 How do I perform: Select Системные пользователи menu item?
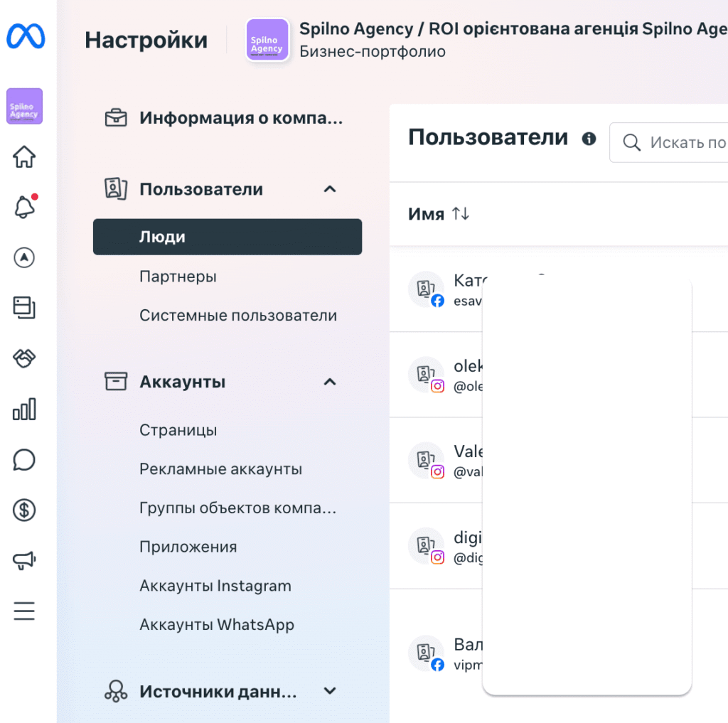click(x=238, y=316)
